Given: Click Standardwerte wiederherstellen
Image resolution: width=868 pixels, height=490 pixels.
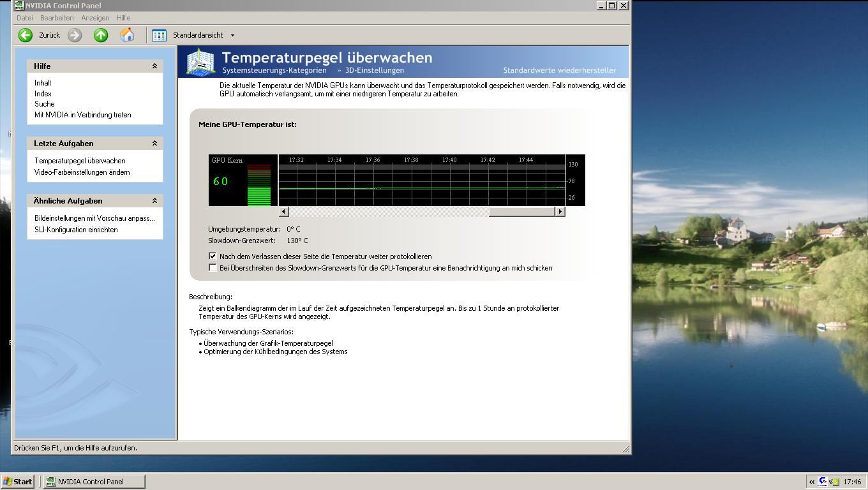Looking at the screenshot, I should pyautogui.click(x=559, y=70).
